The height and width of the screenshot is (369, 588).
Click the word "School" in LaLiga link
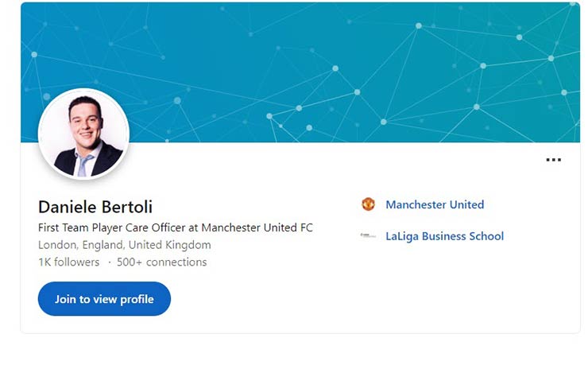(x=484, y=236)
